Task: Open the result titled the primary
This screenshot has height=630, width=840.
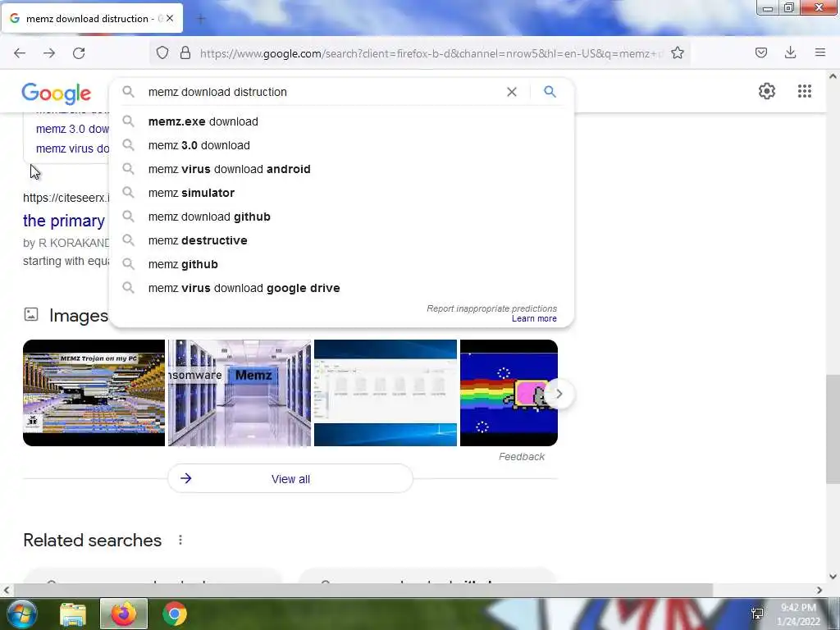Action: tap(64, 221)
